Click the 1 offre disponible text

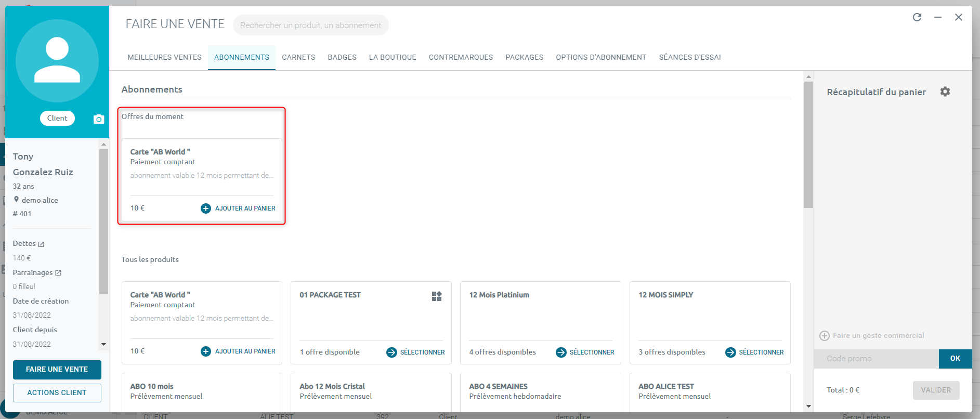coord(330,352)
